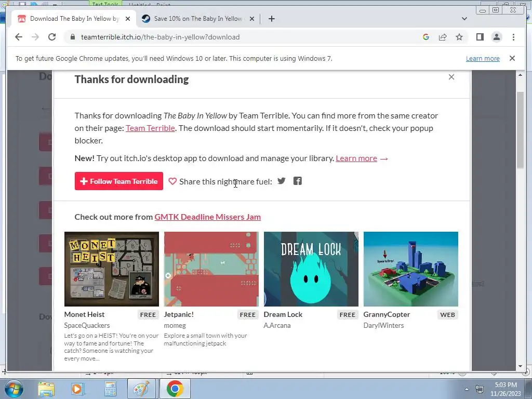Open the taskbar clock and date

[506, 389]
